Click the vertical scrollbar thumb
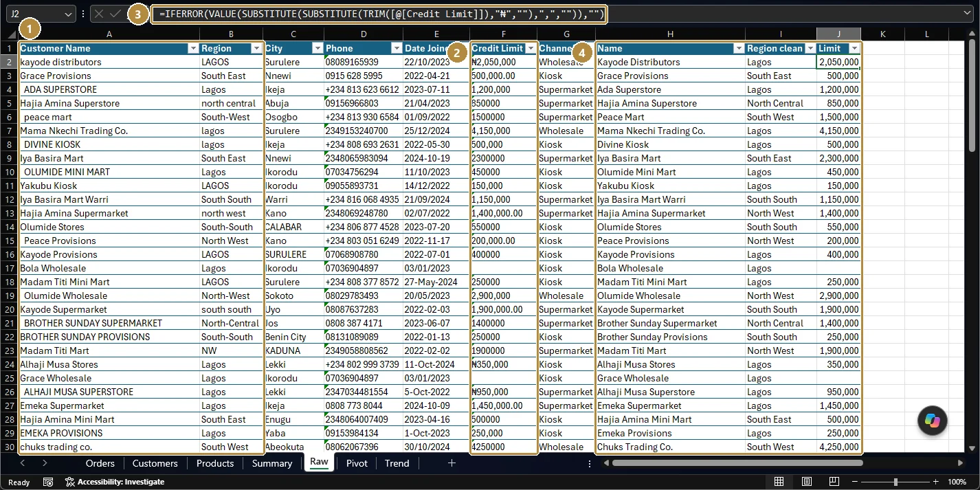 tap(972, 96)
